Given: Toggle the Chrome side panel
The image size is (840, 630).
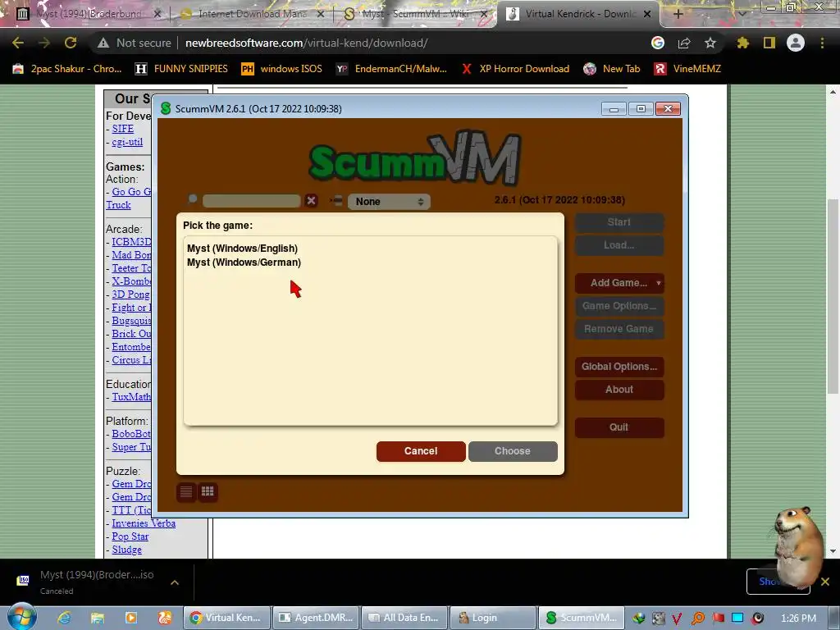Looking at the screenshot, I should [x=769, y=43].
